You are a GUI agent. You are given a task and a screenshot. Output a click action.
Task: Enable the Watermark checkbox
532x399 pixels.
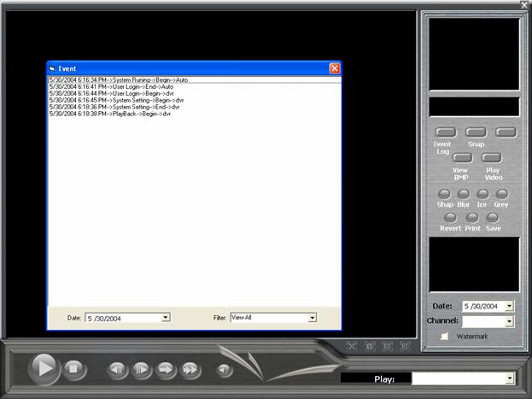445,337
